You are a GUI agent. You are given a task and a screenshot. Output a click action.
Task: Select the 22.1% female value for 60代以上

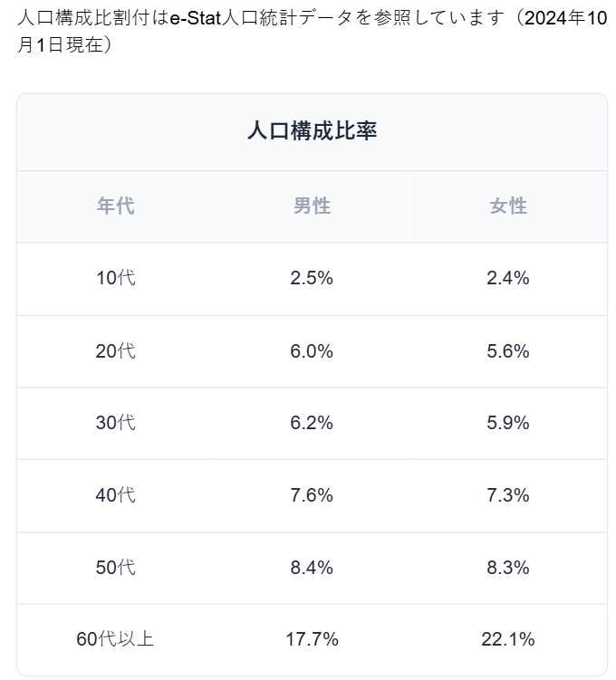pyautogui.click(x=508, y=639)
